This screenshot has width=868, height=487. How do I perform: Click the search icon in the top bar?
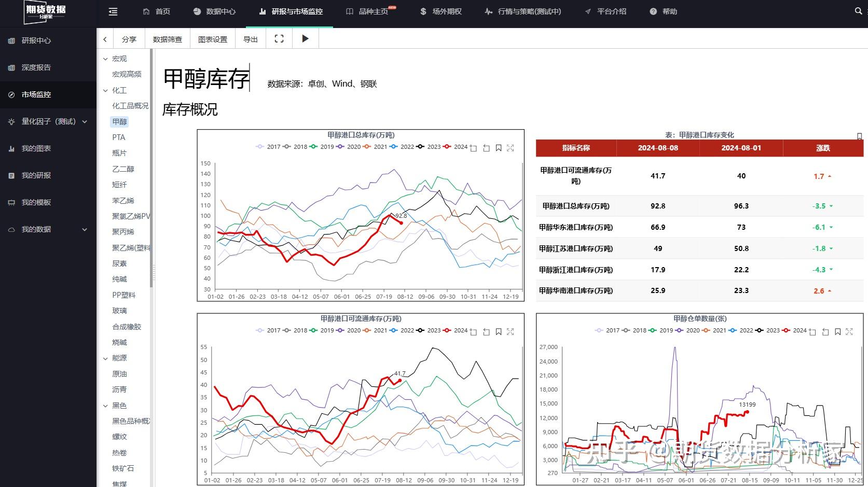coord(858,11)
